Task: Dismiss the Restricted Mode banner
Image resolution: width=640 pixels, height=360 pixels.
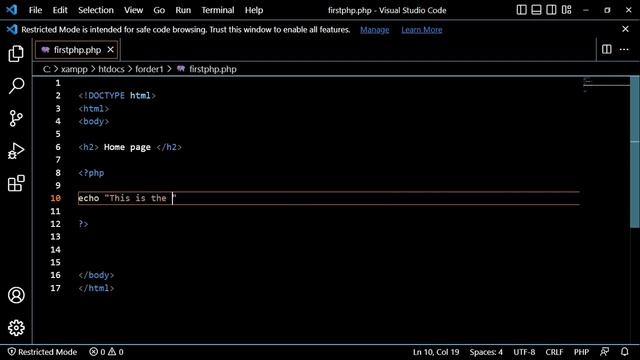Action: pos(625,29)
